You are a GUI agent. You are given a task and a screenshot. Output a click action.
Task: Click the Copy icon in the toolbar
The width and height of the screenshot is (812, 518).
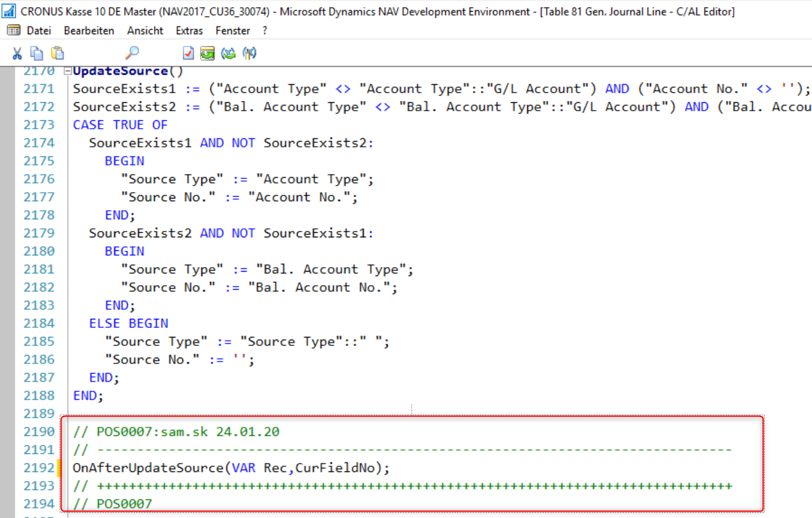(x=35, y=53)
